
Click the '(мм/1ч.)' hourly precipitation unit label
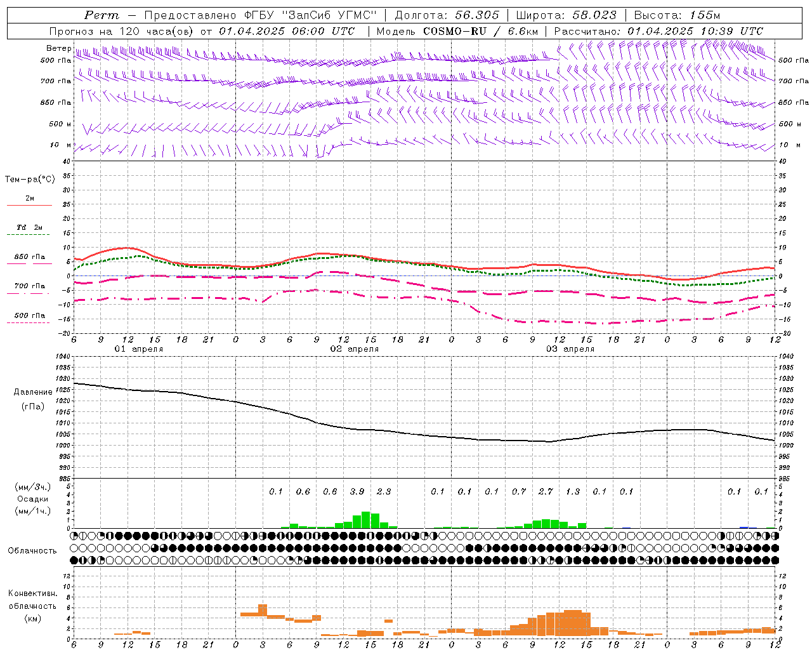[x=33, y=511]
